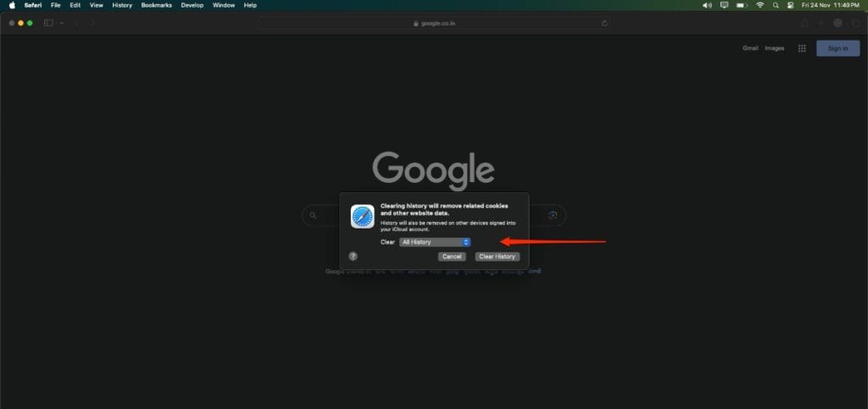Click the help question mark button

tap(353, 256)
